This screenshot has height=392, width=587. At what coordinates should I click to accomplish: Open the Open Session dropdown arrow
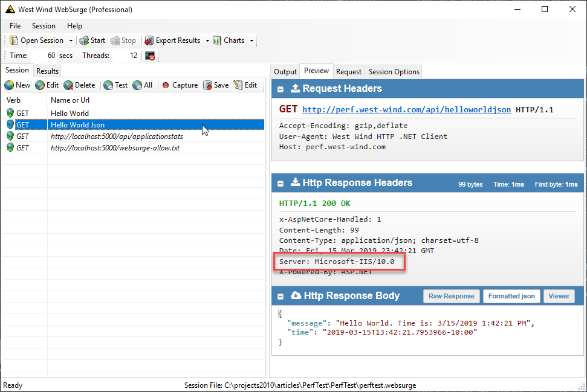pyautogui.click(x=71, y=40)
